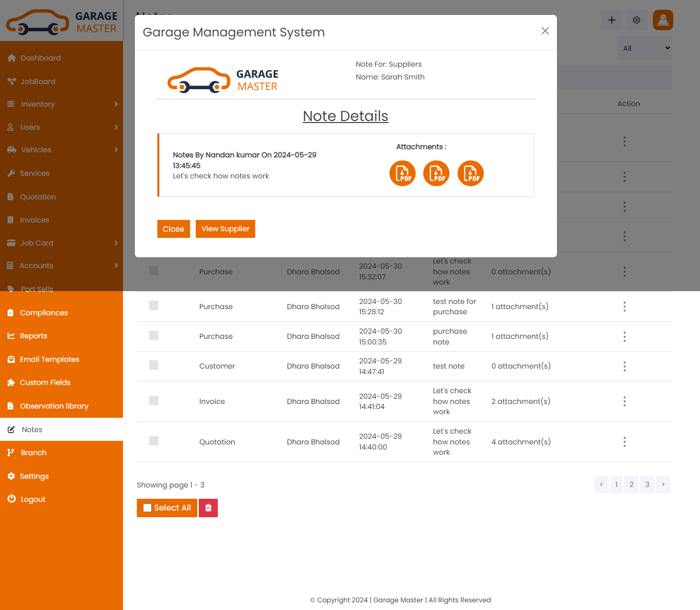Click the red trash delete icon
Screen dimensions: 700x610
pos(208,508)
